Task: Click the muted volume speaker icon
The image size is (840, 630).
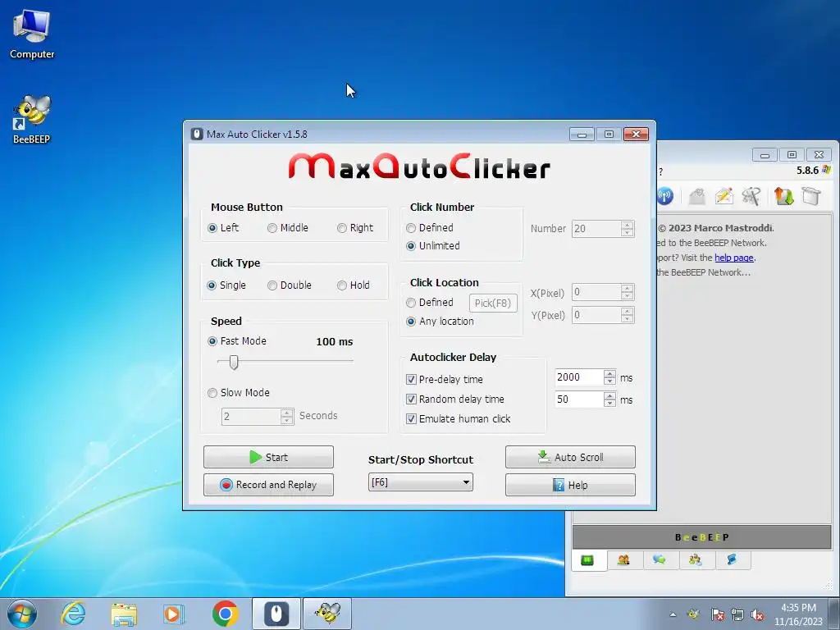Action: point(757,614)
